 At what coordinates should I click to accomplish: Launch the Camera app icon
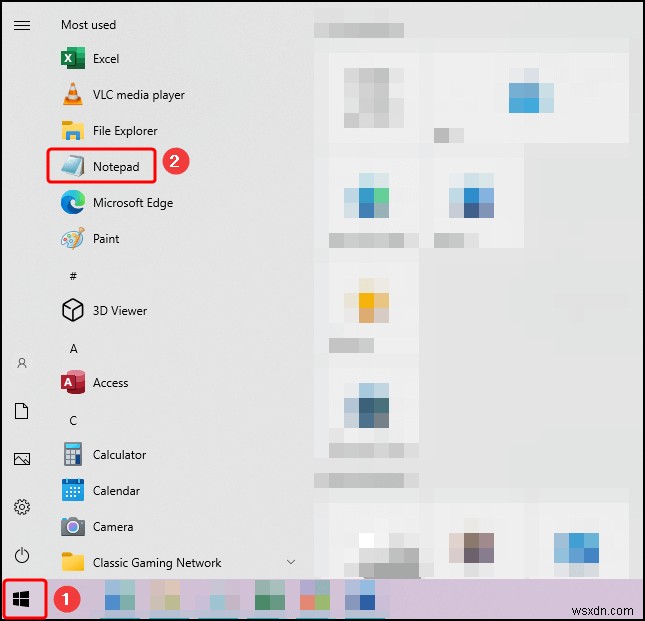(x=73, y=526)
